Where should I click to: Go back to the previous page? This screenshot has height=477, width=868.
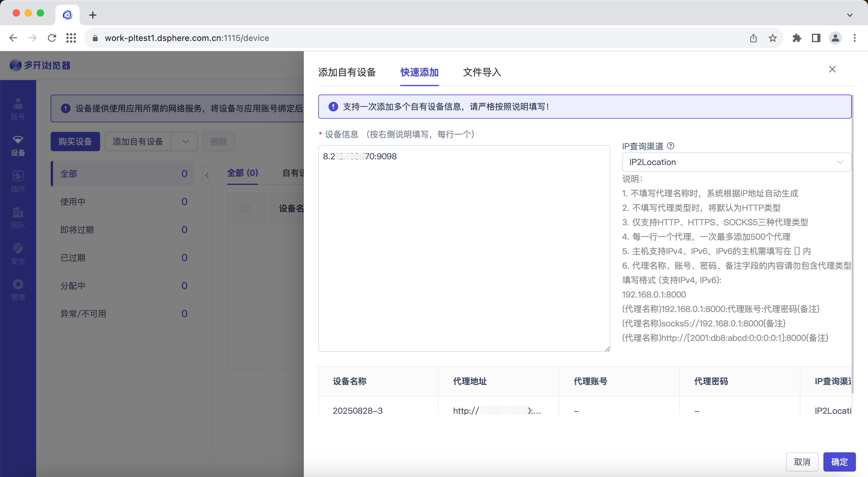coord(13,38)
